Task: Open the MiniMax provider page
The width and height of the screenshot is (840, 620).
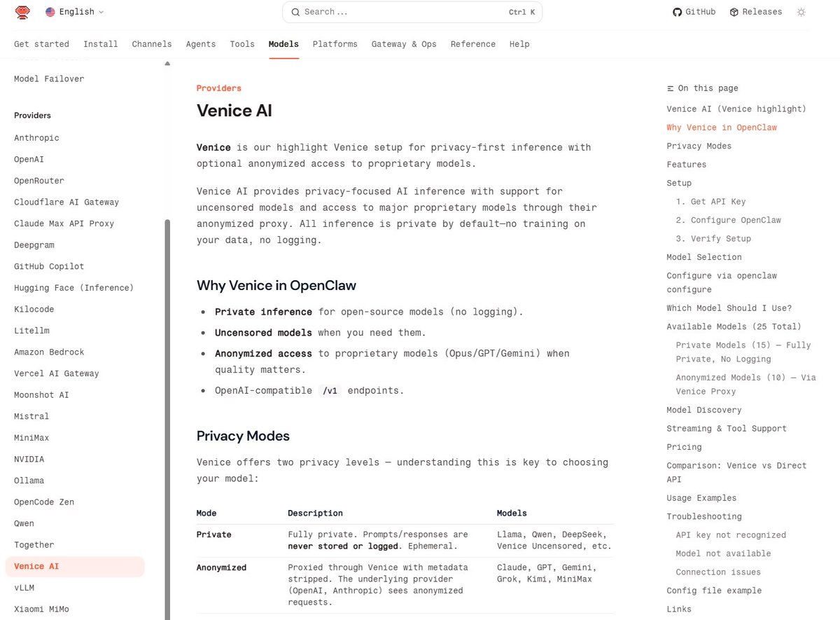Action: tap(31, 438)
